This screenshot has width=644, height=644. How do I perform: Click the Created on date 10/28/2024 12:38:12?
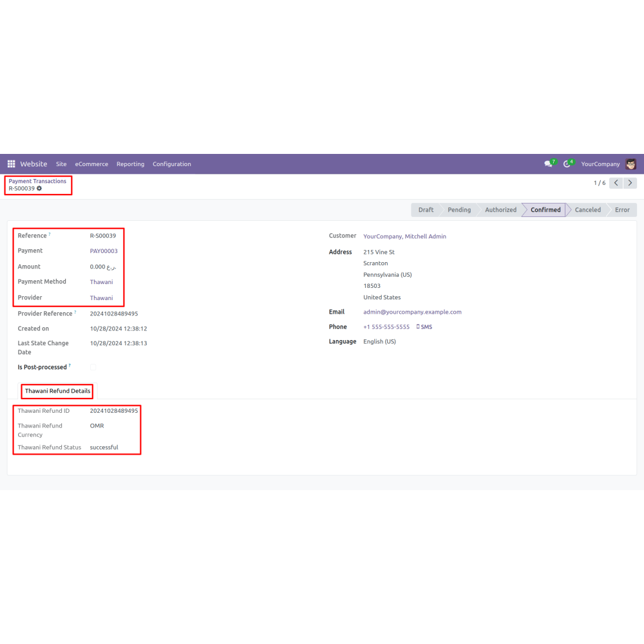[118, 328]
